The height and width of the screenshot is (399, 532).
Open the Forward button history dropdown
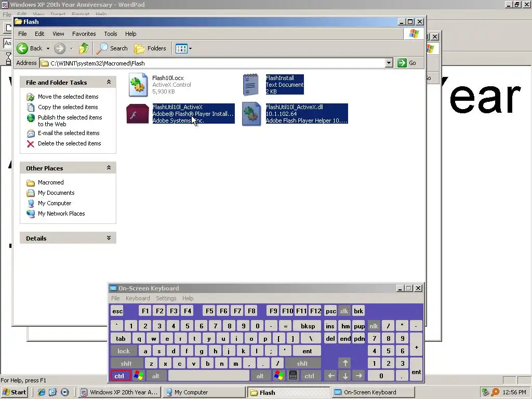pyautogui.click(x=71, y=48)
